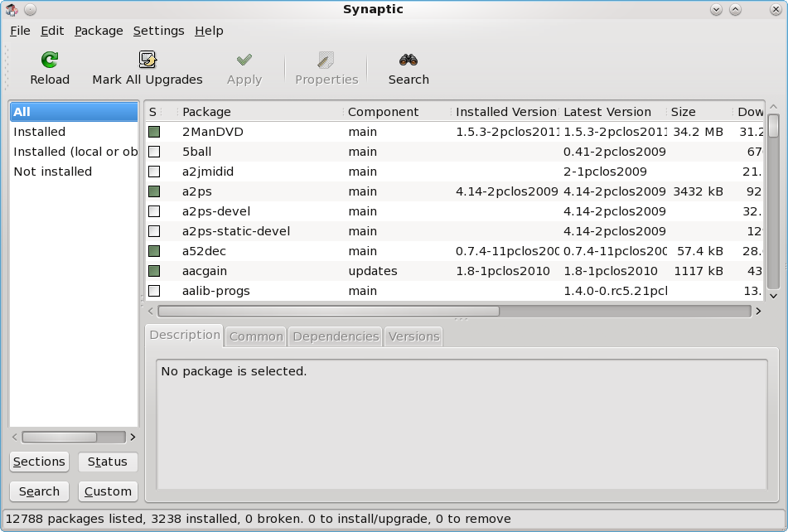Image resolution: width=788 pixels, height=532 pixels.
Task: Close the Synaptic window
Action: tap(776, 9)
